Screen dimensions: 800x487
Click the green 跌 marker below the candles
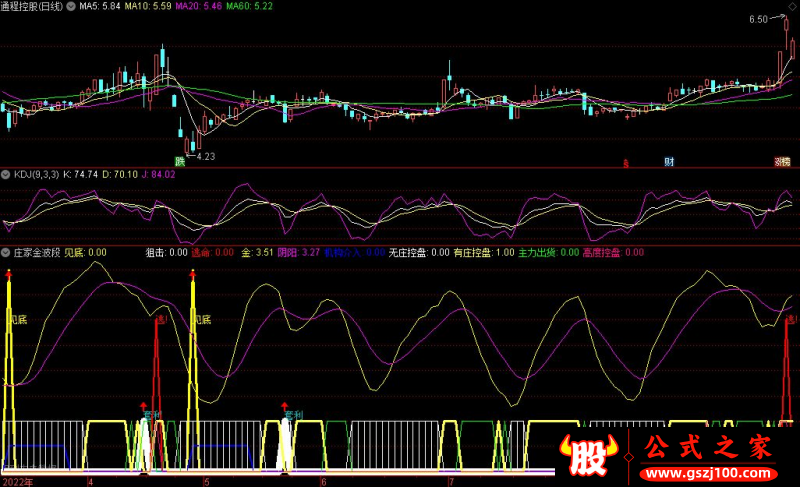tap(180, 161)
